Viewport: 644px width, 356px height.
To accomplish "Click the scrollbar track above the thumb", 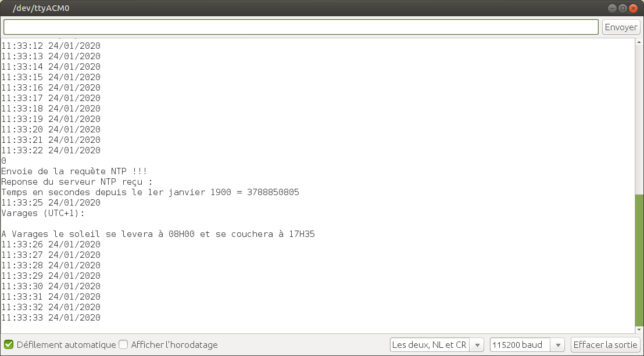I will point(639,116).
